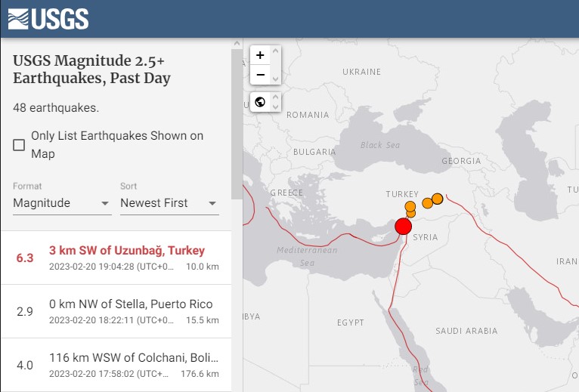Click the orange marker left of the rightmost one
Image resolution: width=579 pixels, height=392 pixels.
(x=427, y=202)
